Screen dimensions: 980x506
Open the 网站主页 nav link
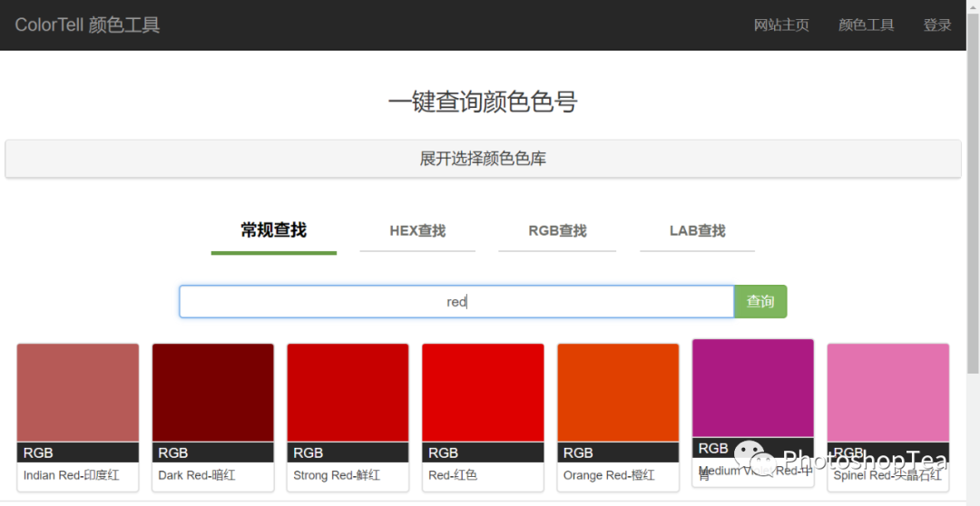[781, 25]
